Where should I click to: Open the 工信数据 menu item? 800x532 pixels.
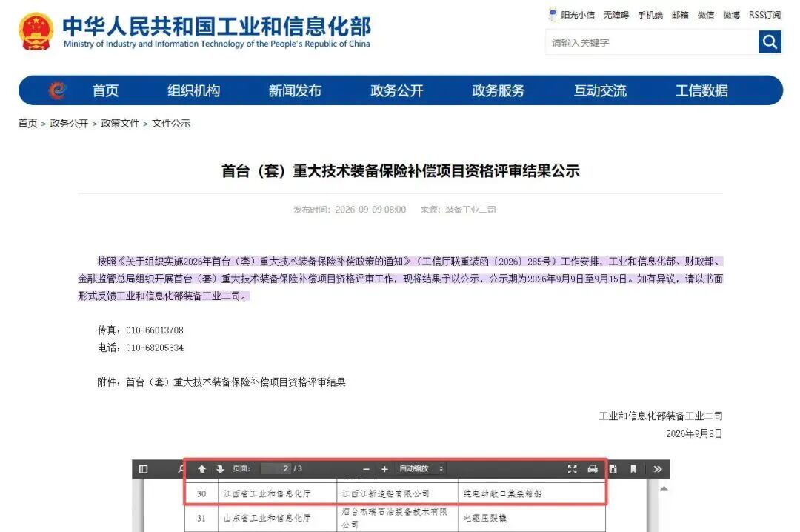701,90
